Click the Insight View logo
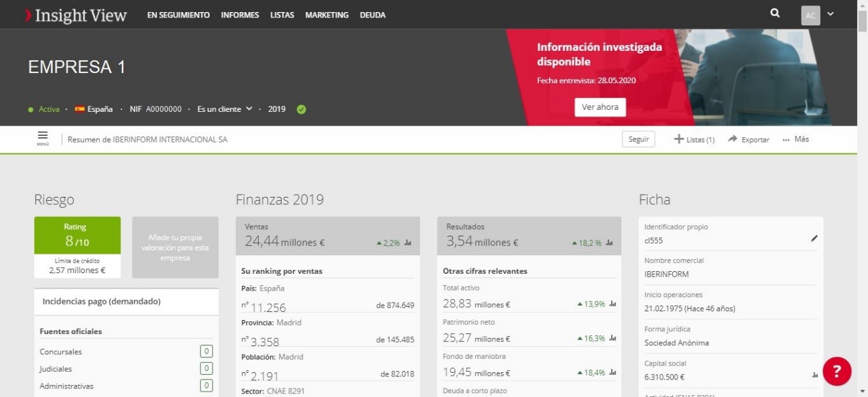The width and height of the screenshot is (868, 397). [x=76, y=15]
